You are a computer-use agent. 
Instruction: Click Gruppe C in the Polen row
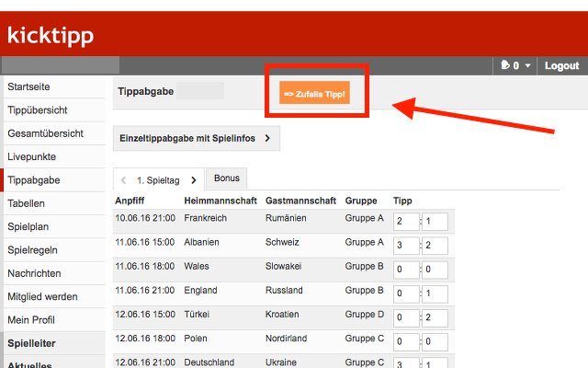[365, 339]
